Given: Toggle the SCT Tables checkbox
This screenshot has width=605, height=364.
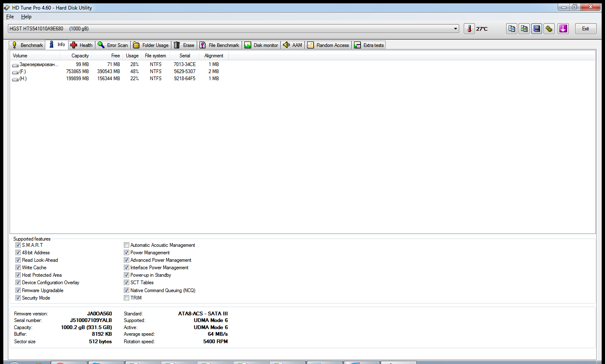Looking at the screenshot, I should (126, 283).
